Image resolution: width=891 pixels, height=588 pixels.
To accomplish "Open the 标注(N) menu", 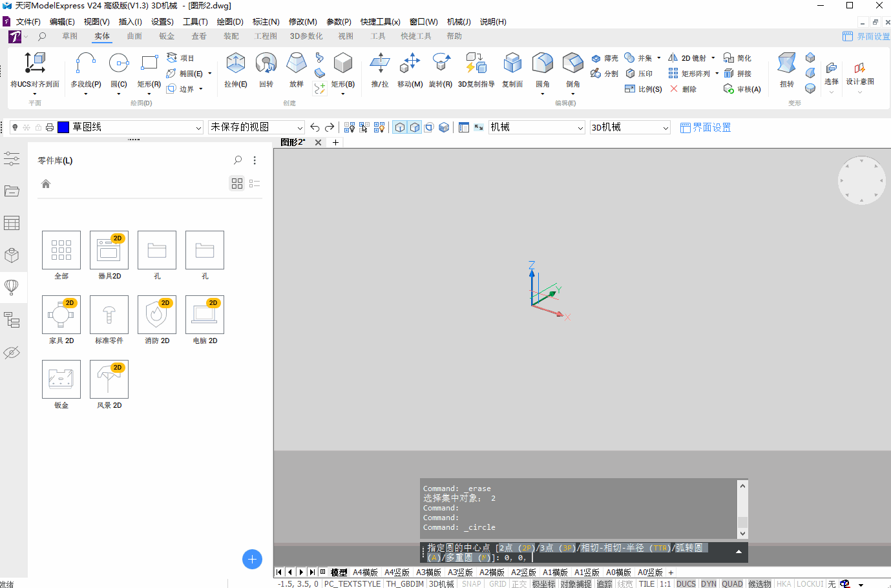I will tap(266, 22).
